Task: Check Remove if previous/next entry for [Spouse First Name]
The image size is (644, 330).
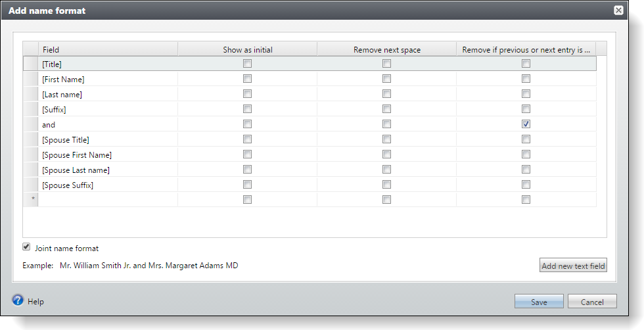Action: coord(526,154)
